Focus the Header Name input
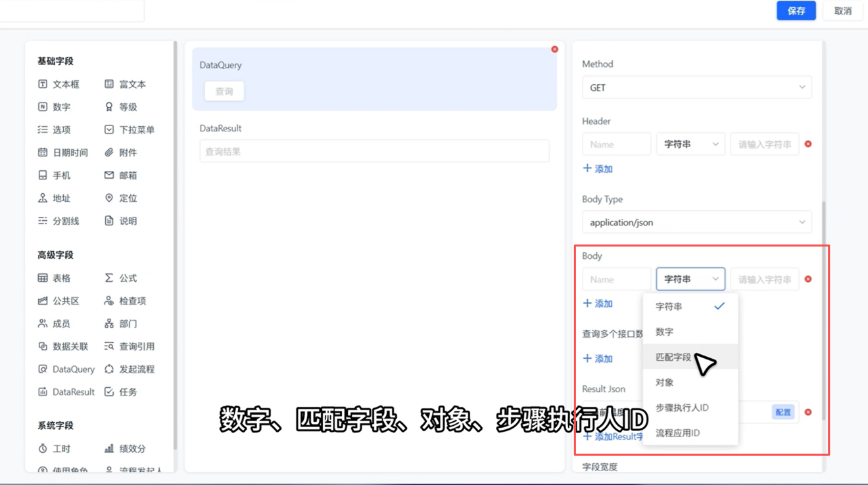This screenshot has width=868, height=485. coord(617,144)
